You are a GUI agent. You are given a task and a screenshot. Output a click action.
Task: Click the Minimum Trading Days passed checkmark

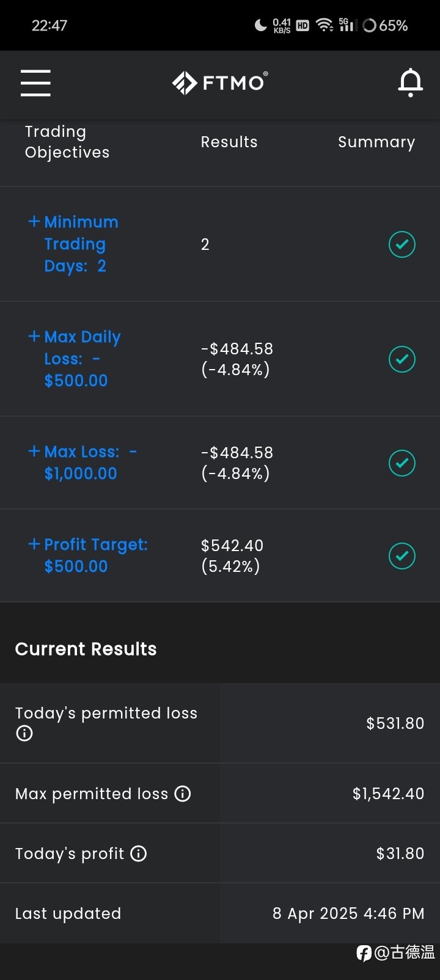coord(402,244)
